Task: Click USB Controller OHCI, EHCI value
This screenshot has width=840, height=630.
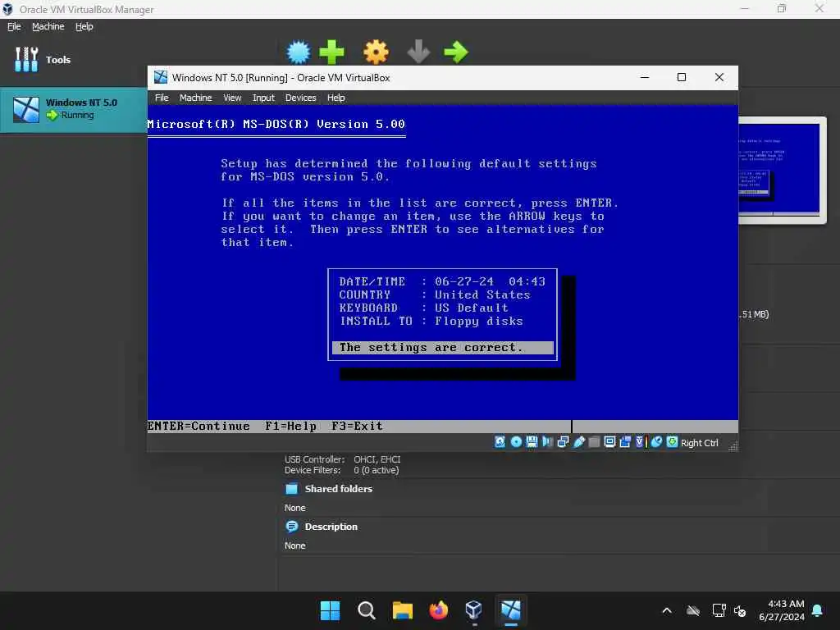Action: coord(377,459)
